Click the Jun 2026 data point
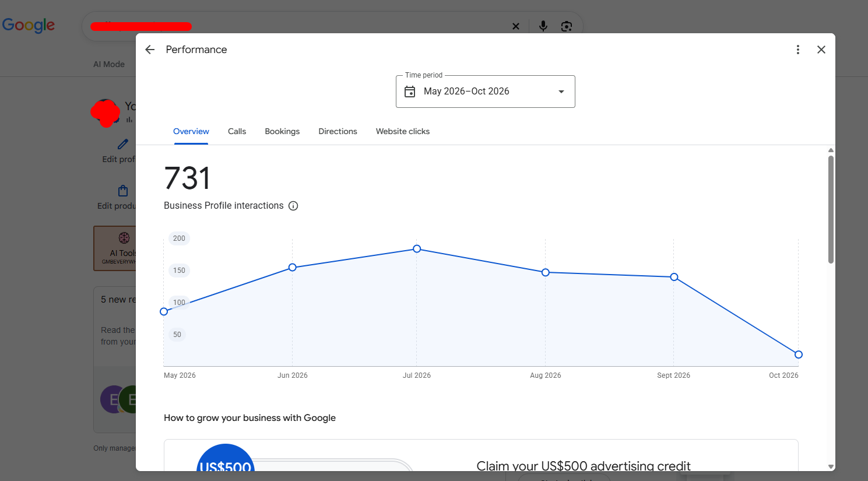This screenshot has height=481, width=868. point(293,268)
